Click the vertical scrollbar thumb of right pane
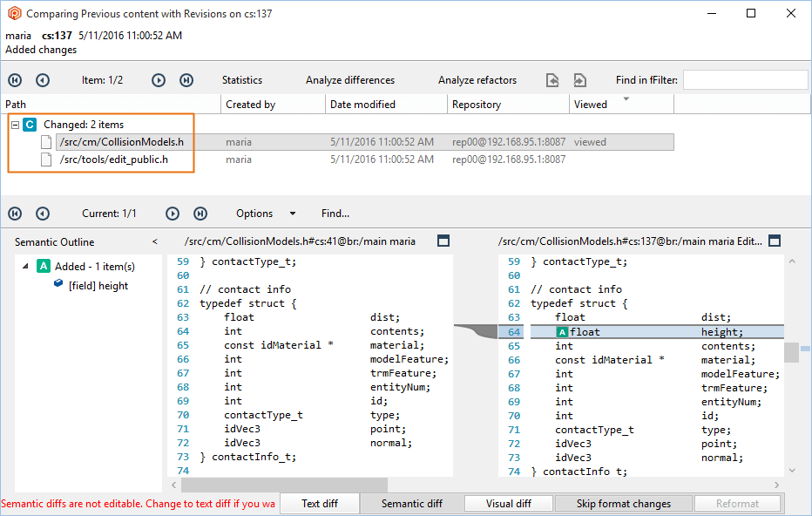The height and width of the screenshot is (516, 812). (791, 352)
